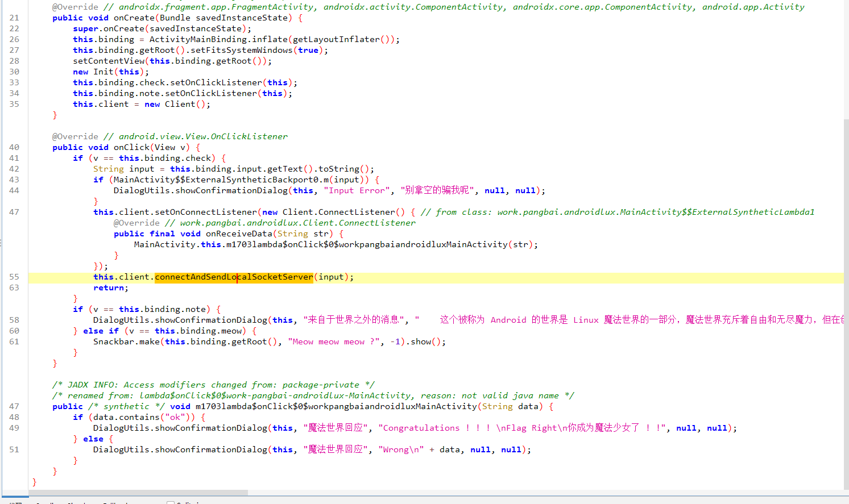The width and height of the screenshot is (849, 504).
Task: Jump to the Init constructor call
Action: (x=103, y=72)
